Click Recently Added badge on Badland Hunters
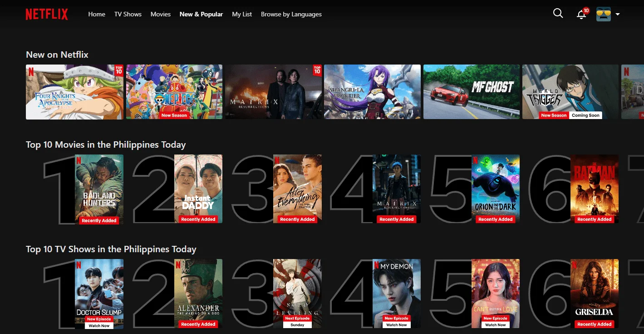This screenshot has width=644, height=334. 99,220
